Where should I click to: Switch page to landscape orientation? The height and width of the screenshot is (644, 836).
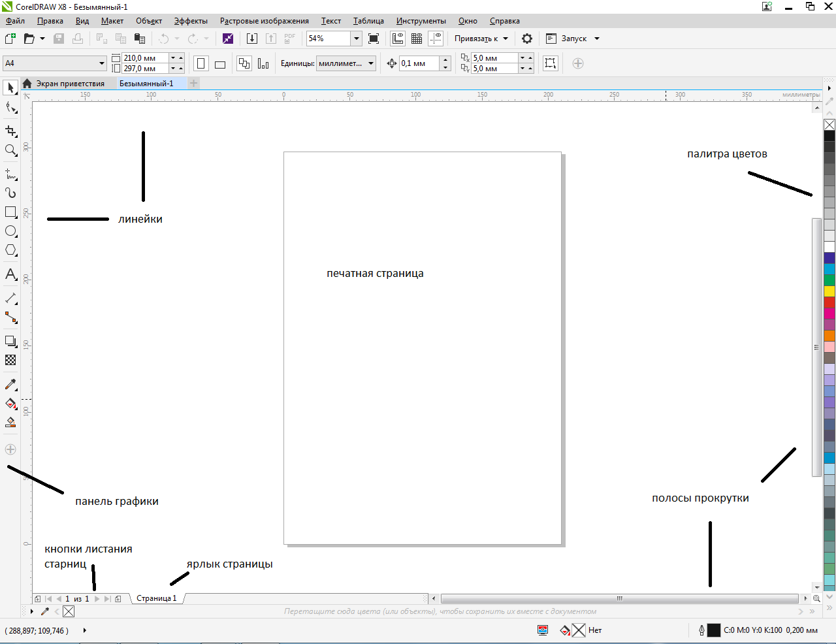[x=220, y=64]
